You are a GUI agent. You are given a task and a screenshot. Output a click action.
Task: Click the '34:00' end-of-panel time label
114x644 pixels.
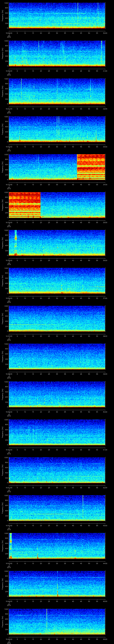(x=105, y=184)
